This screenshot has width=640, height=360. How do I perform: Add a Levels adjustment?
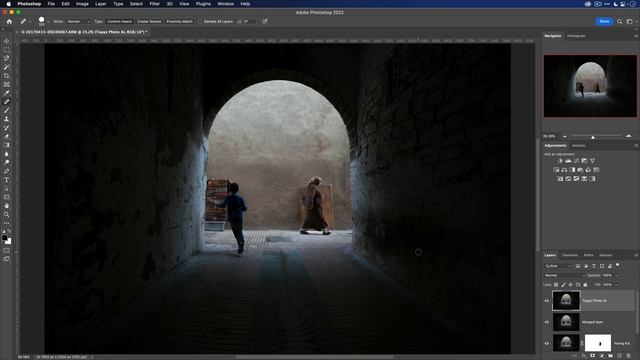click(568, 161)
